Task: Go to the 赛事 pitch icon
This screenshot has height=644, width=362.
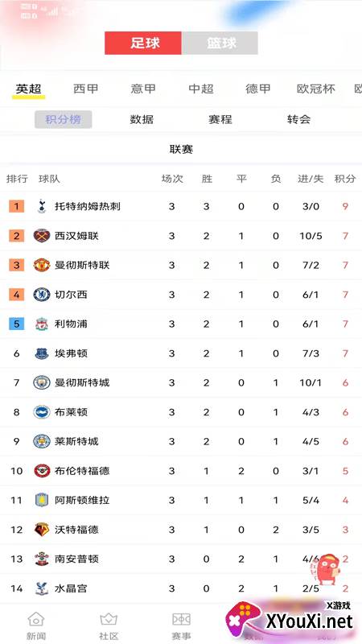Action: tap(181, 618)
